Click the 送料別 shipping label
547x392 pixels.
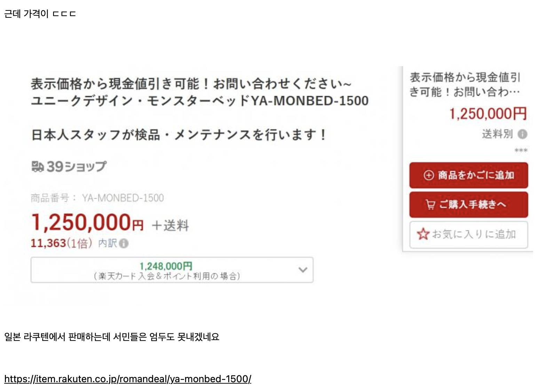click(497, 134)
